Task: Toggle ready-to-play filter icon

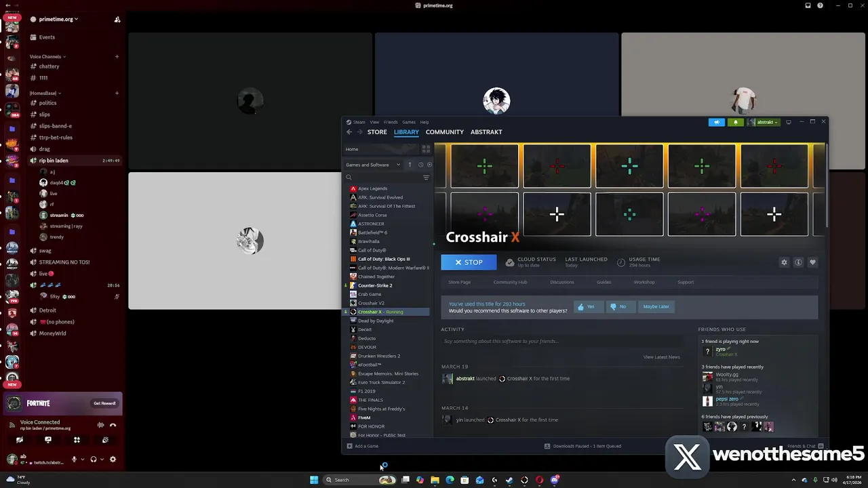Action: (429, 165)
